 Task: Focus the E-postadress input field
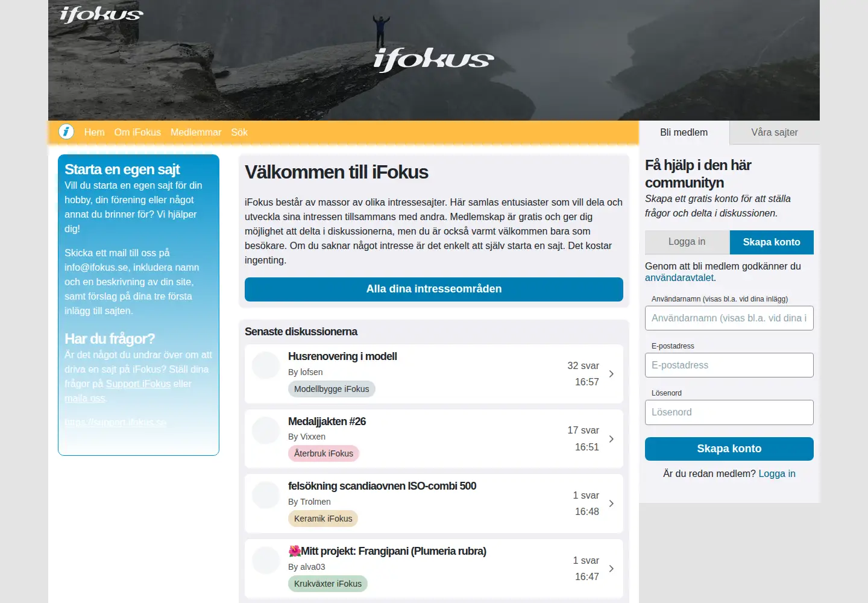pos(729,365)
